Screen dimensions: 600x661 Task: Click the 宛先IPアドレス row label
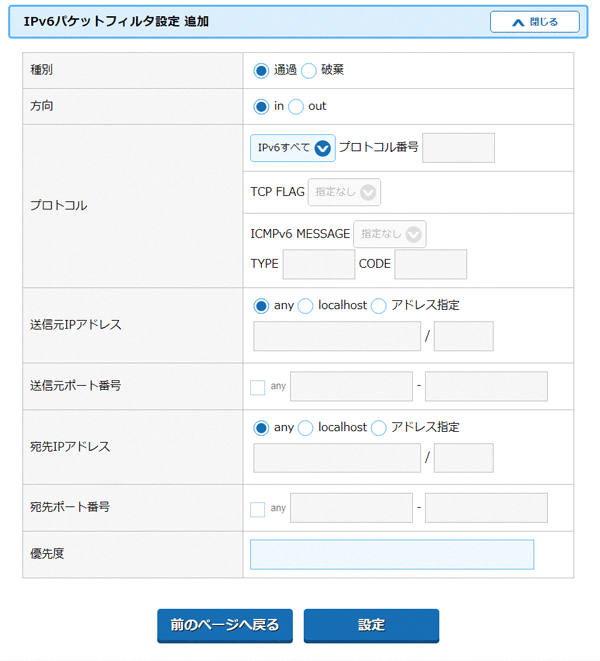70,446
